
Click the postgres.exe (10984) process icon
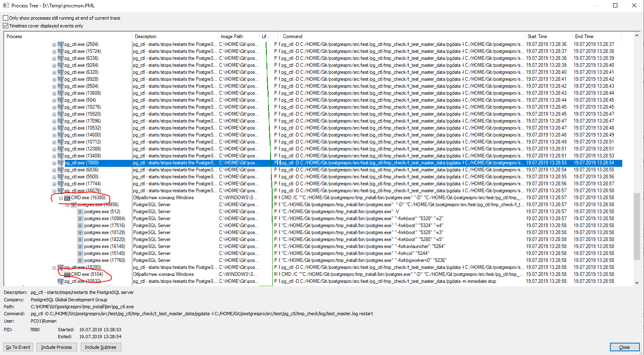coord(80,219)
